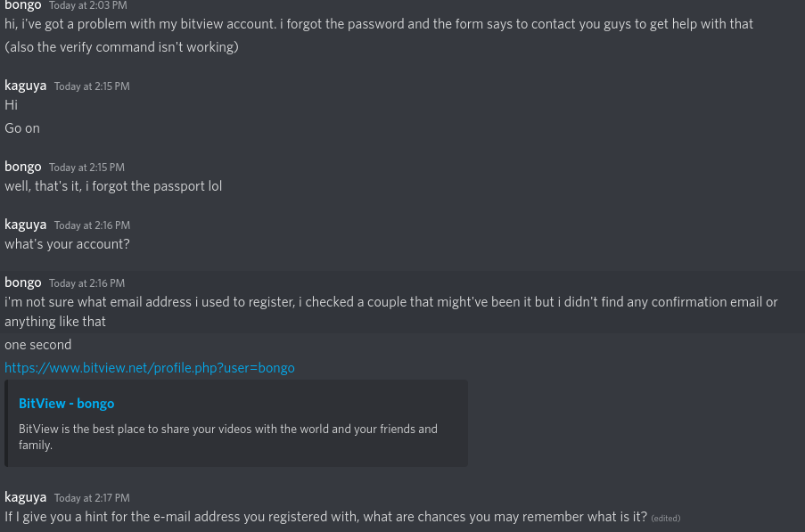
Task: Click kaguya's username above the "Hi" message
Action: [25, 86]
